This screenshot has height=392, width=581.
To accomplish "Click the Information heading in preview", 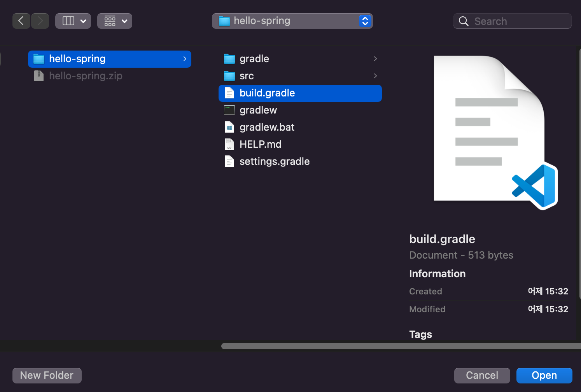I will (437, 274).
